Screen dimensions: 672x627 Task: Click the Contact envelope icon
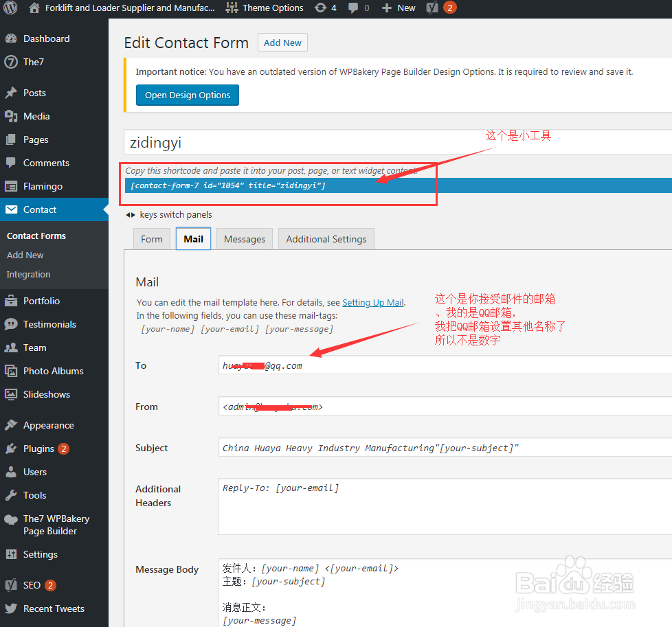(11, 209)
